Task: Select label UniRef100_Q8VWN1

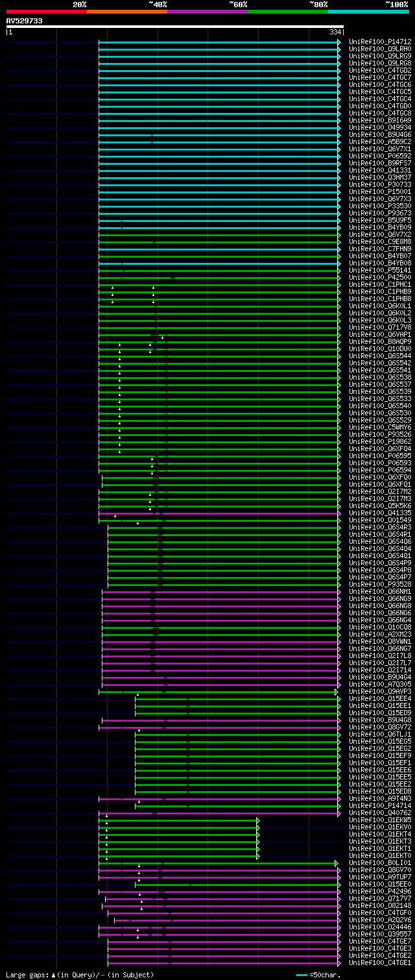Action: pos(380,641)
